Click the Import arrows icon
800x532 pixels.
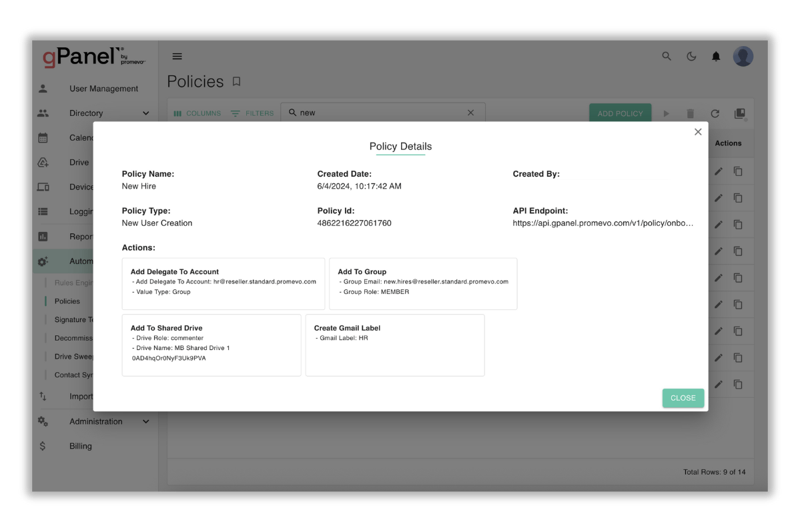43,397
